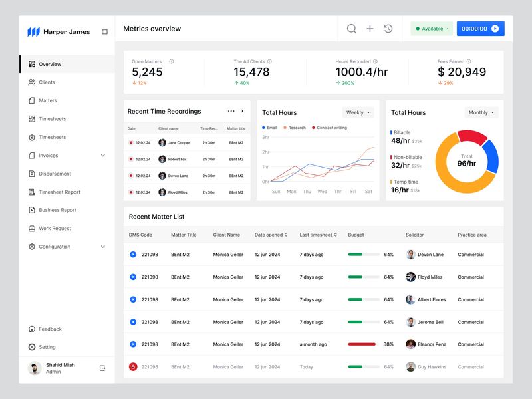Open the search icon in the top bar
The image size is (532, 399).
coord(350,28)
